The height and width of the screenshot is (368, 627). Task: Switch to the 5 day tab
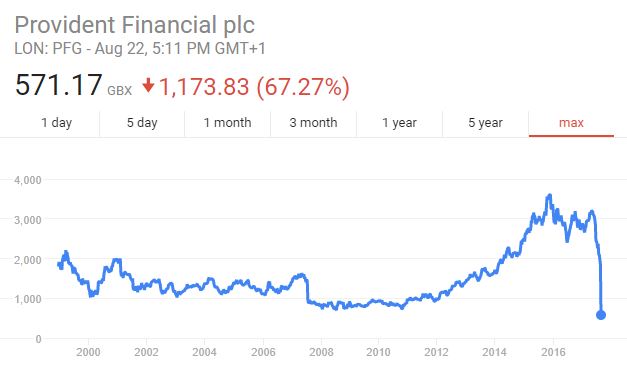click(142, 122)
